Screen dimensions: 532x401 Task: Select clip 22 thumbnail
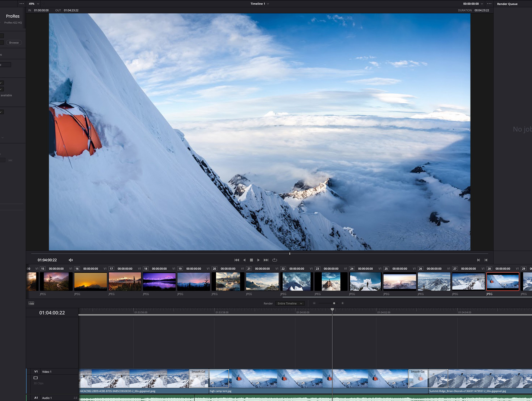[x=296, y=282]
